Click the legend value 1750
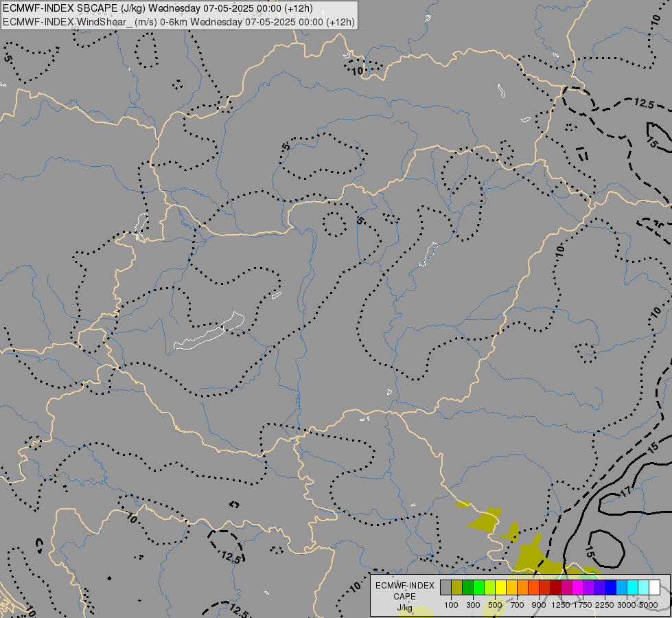The height and width of the screenshot is (618, 672). point(583,605)
